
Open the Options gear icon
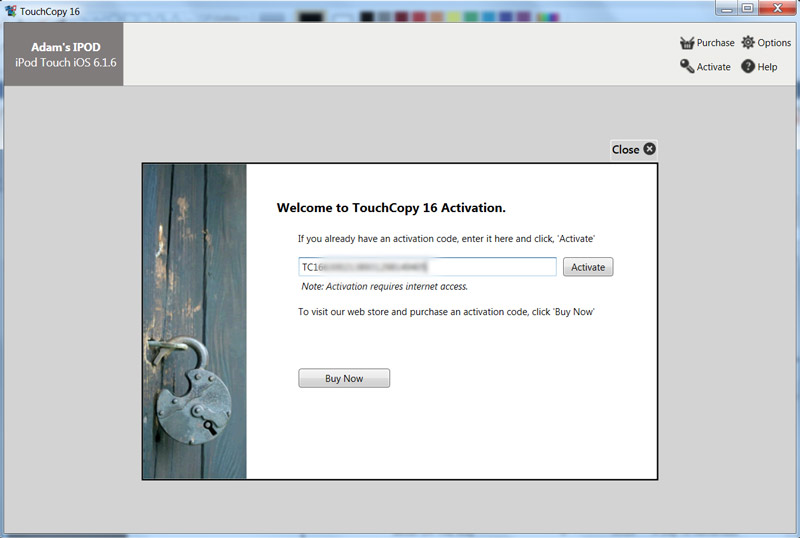pyautogui.click(x=748, y=42)
